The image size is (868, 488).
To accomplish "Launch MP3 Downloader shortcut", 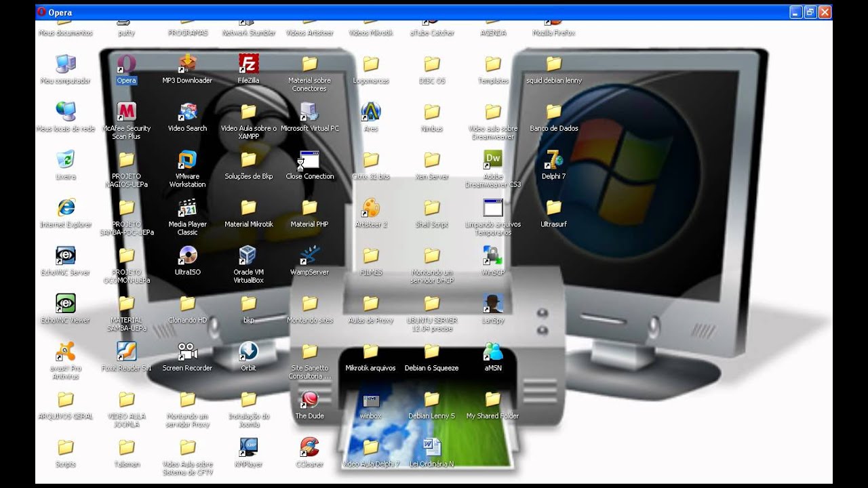I will [188, 64].
